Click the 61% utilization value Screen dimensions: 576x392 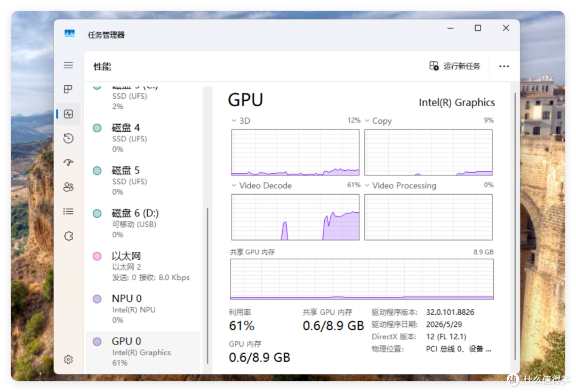242,326
